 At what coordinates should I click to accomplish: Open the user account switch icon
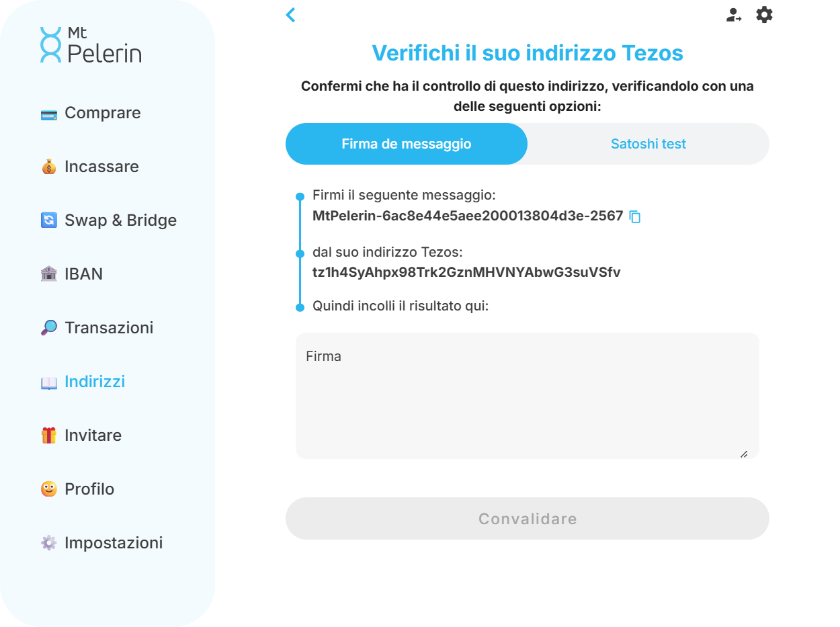tap(733, 15)
